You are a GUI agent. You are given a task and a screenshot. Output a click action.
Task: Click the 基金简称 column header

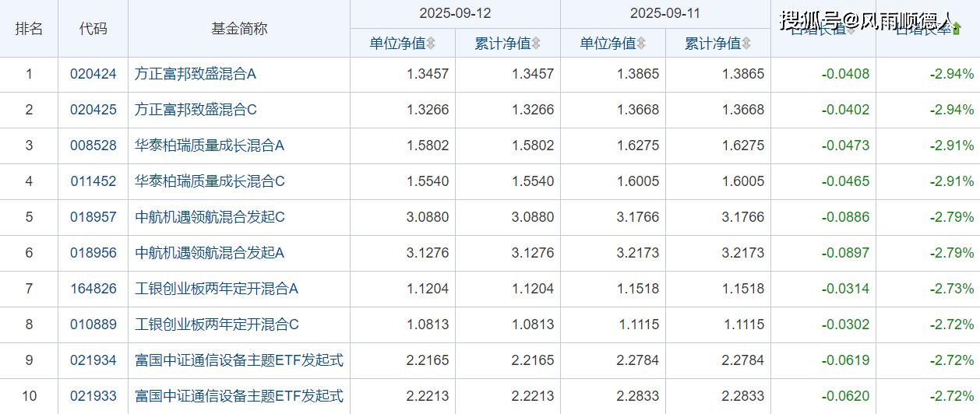[x=239, y=29]
